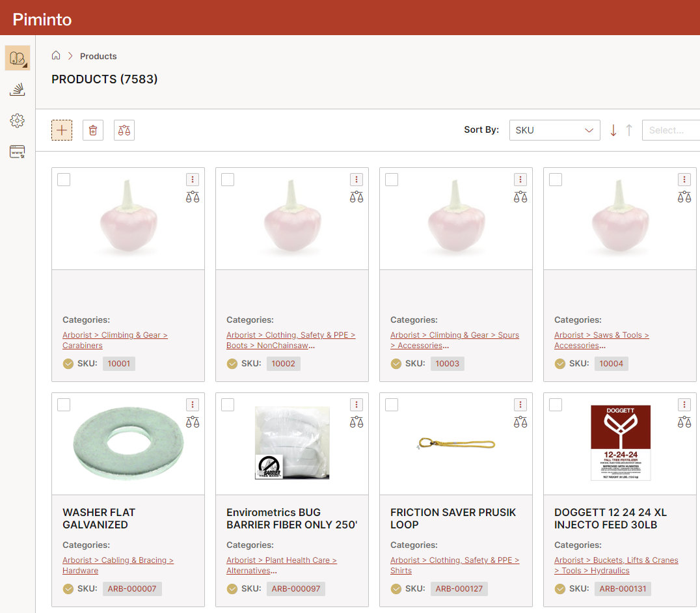700x613 pixels.
Task: Click the add product plus icon
Action: (62, 130)
